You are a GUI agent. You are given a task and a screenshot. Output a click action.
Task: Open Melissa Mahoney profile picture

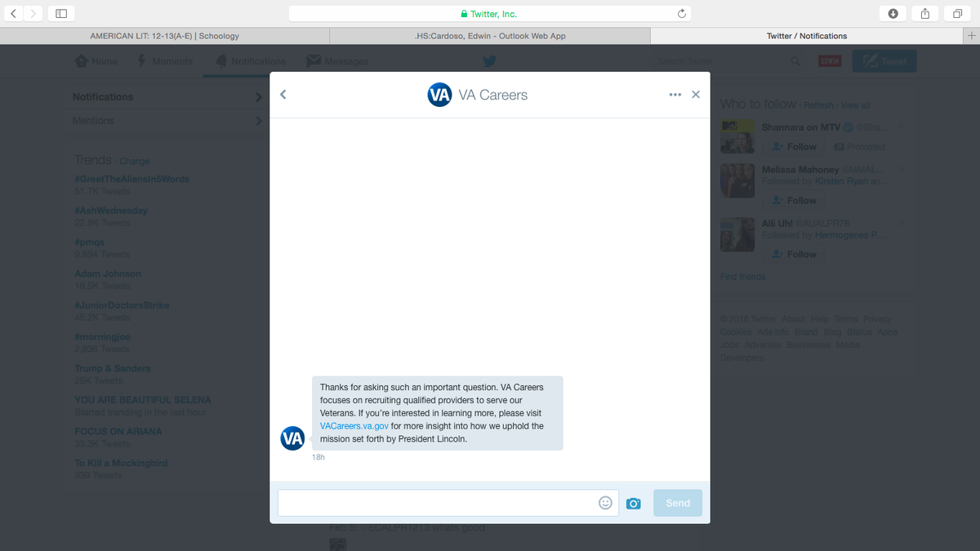pyautogui.click(x=737, y=180)
